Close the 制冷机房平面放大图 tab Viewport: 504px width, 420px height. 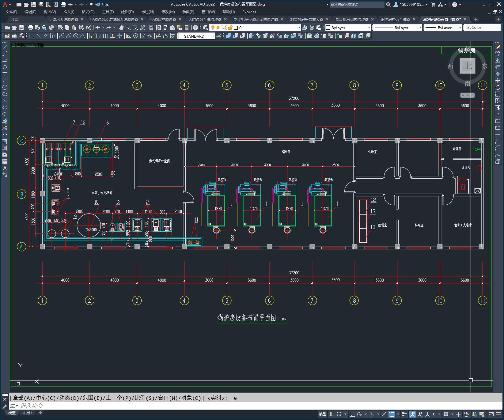pos(327,19)
